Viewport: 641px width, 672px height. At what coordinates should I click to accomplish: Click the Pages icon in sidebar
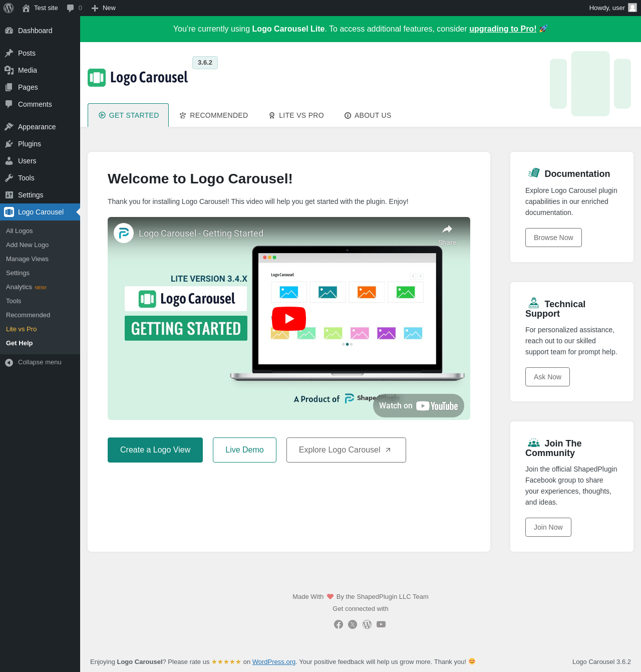click(x=9, y=87)
